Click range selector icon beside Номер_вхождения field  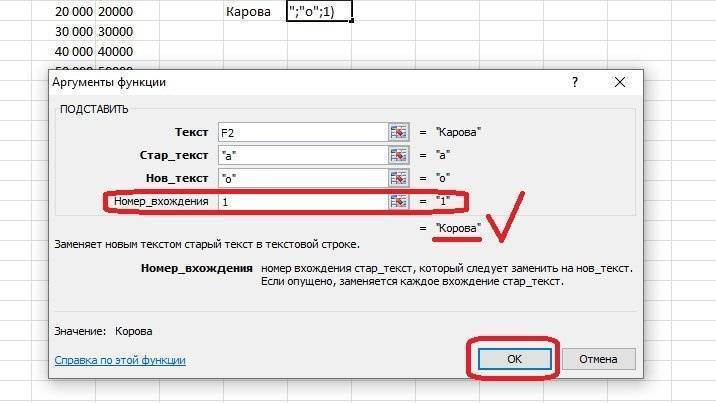pyautogui.click(x=399, y=201)
